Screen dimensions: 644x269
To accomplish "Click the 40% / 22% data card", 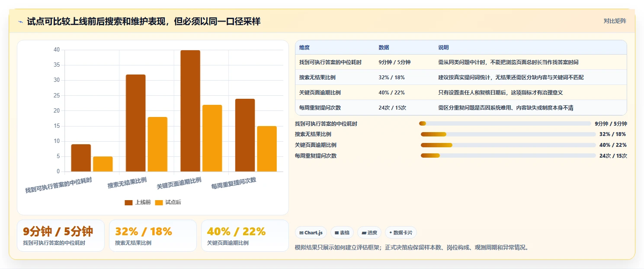I will [x=245, y=236].
